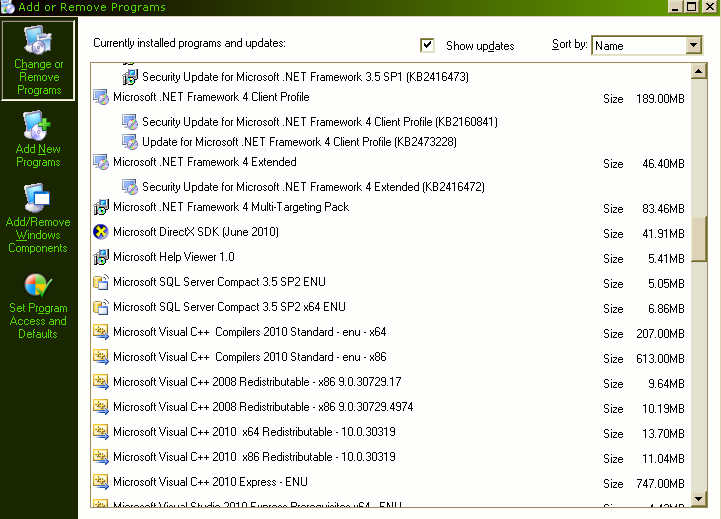Select Update for Client Profile (KB2473228)

[x=299, y=142]
